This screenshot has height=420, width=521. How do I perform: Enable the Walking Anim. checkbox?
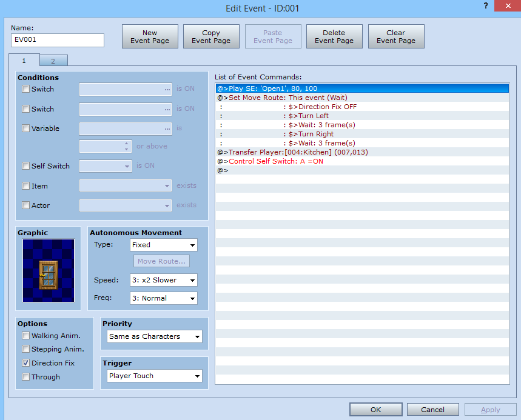(x=25, y=336)
